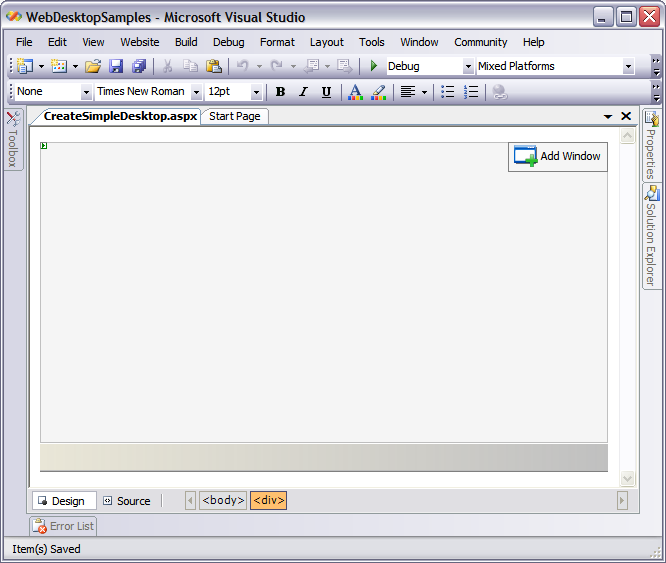Open the File menu
Viewport: 666px width, 563px height.
24,42
